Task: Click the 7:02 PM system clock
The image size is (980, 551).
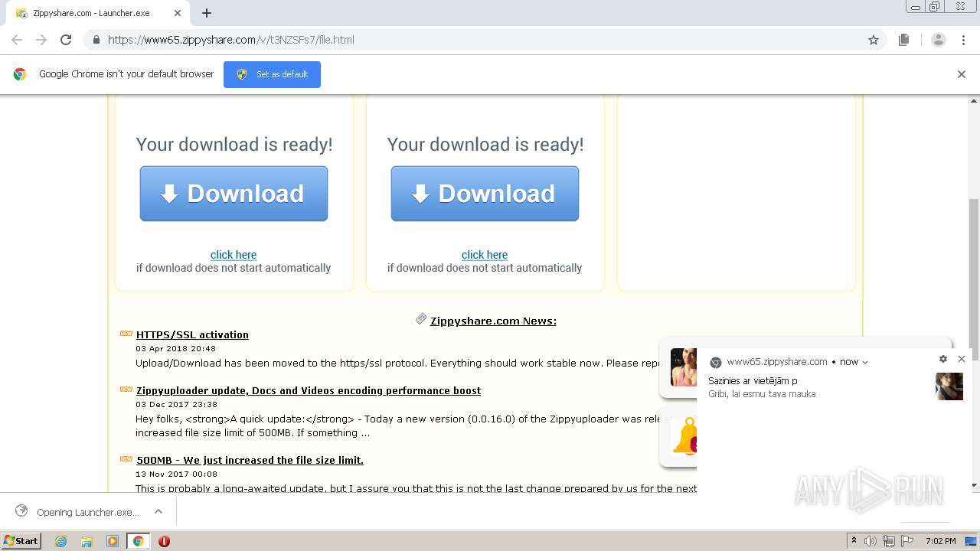Action: (x=940, y=541)
